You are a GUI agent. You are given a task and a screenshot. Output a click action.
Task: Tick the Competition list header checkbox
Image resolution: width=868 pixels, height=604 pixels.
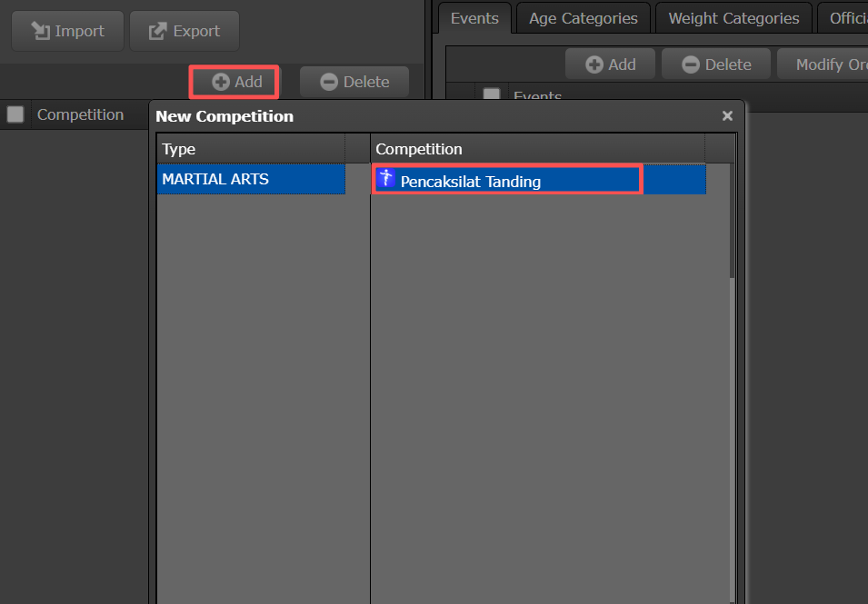[x=15, y=114]
